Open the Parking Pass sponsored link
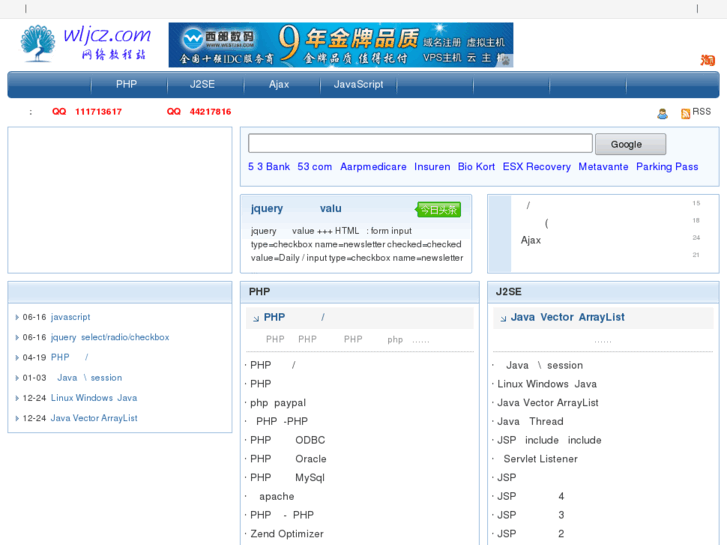The height and width of the screenshot is (545, 727). 667,167
